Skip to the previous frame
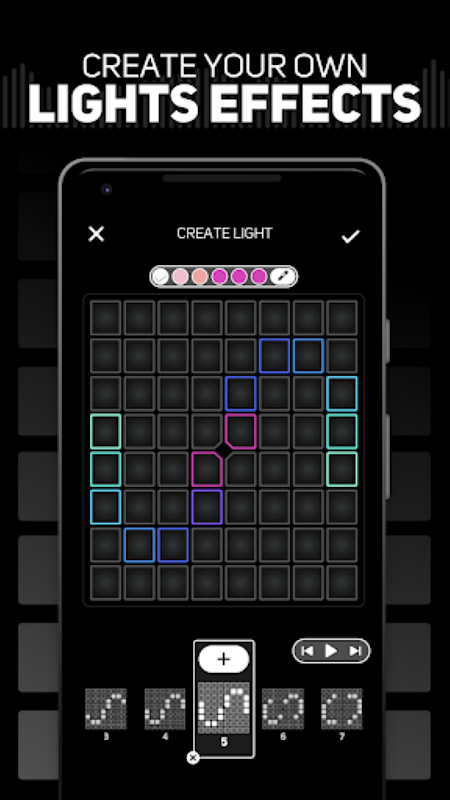450x800 pixels. (307, 651)
